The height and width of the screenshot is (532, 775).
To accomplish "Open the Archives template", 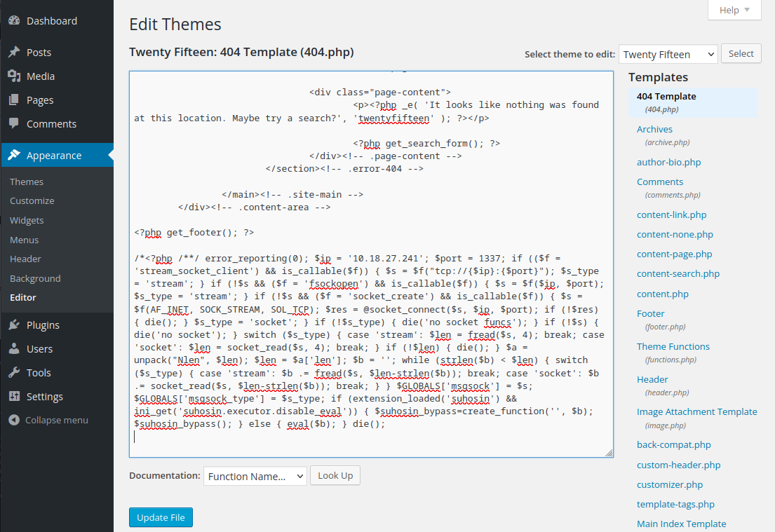I will pos(654,130).
